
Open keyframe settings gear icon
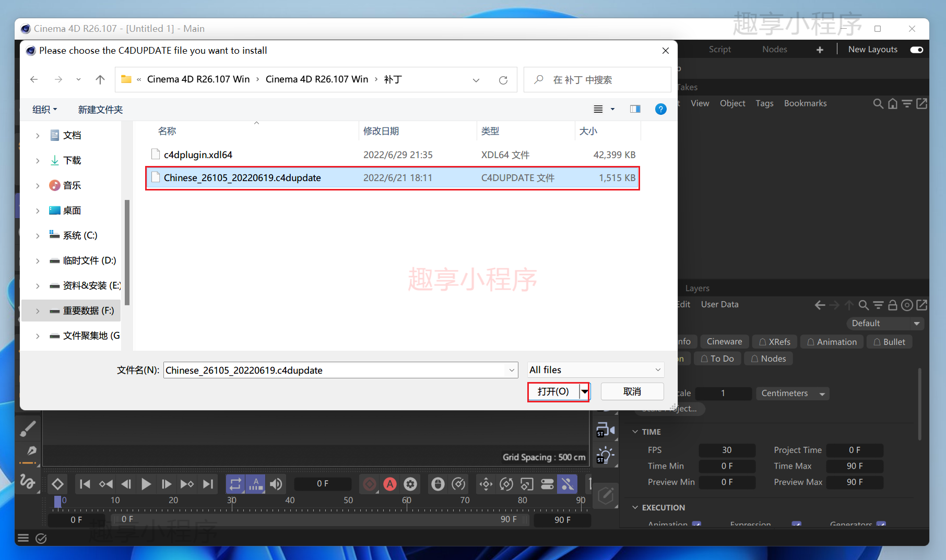[410, 484]
